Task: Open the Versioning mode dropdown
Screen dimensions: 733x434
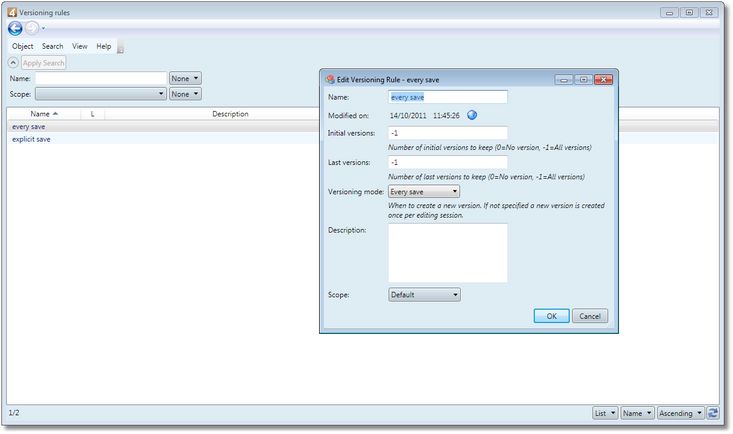Action: [424, 191]
